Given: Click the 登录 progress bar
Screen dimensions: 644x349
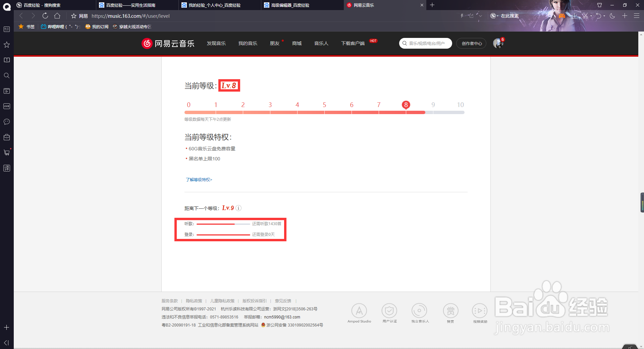Looking at the screenshot, I should pyautogui.click(x=223, y=235).
